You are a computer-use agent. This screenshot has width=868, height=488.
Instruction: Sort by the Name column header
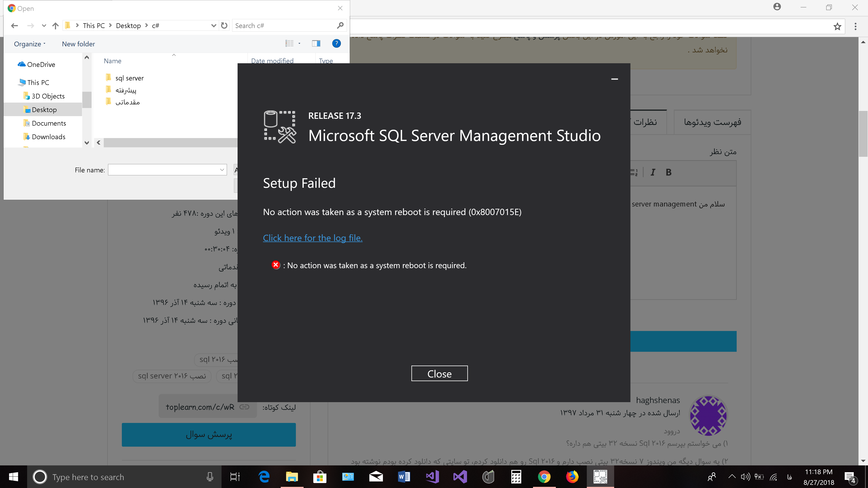113,61
